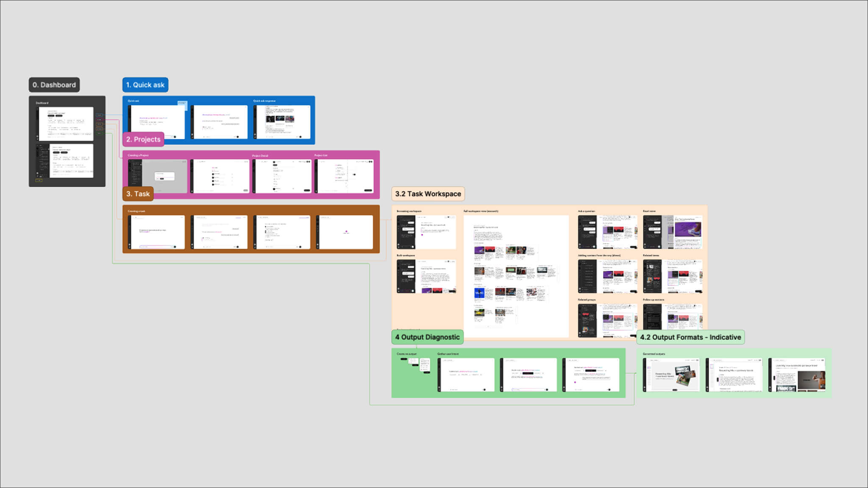Select the 'Project List' frame

click(344, 176)
